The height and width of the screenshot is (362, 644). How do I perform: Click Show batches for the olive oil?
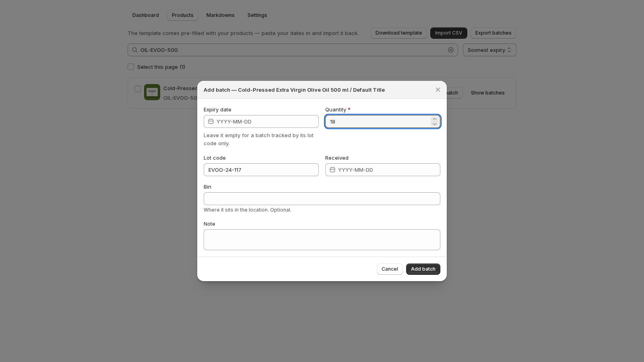click(488, 93)
